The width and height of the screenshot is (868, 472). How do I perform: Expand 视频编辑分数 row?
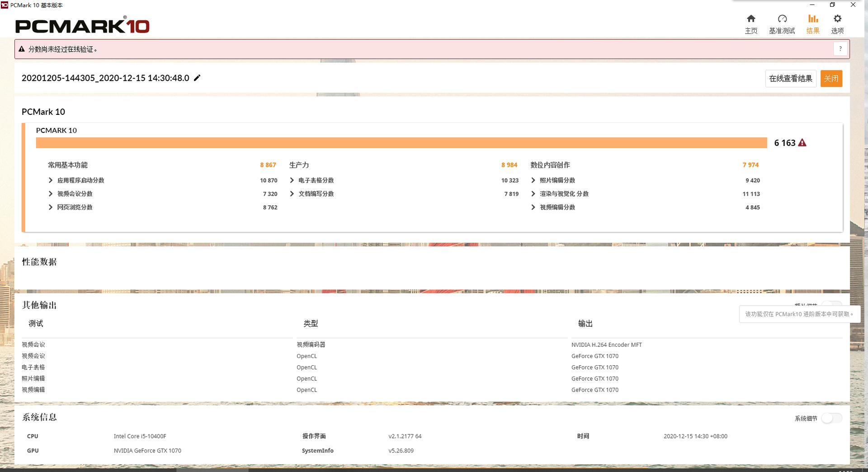(533, 208)
